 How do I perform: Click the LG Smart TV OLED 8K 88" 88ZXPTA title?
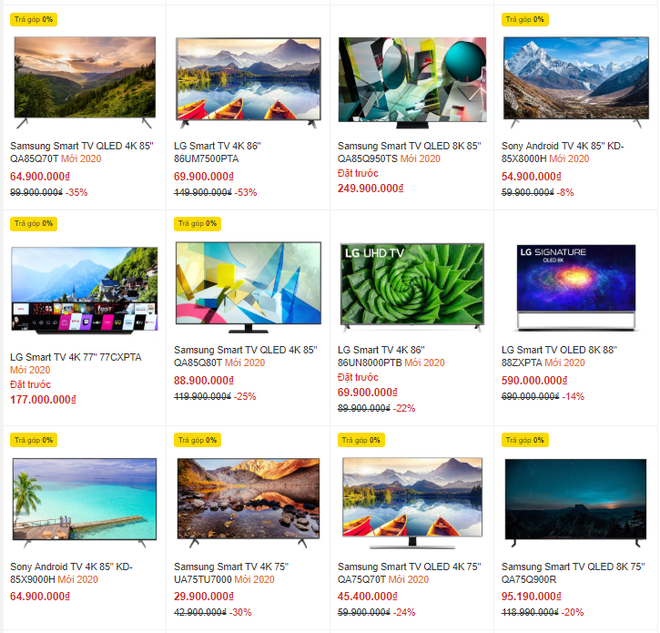click(x=559, y=356)
